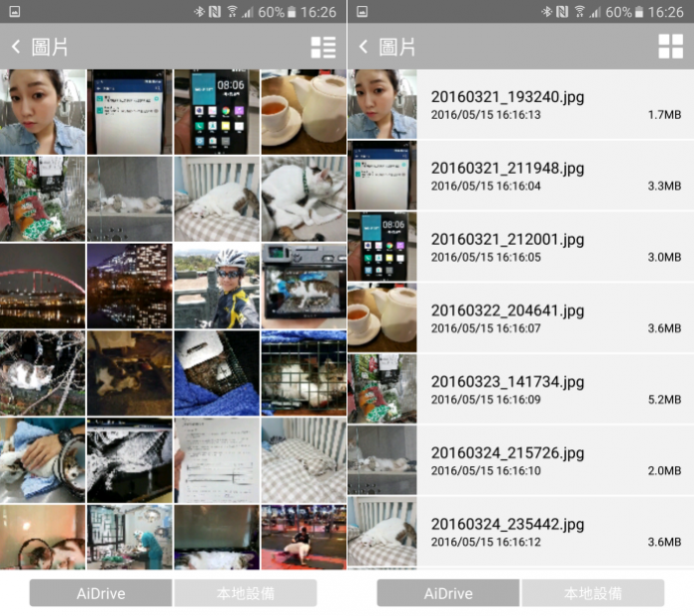The image size is (694, 616).
Task: Open the red arched bridge night photo
Action: 43,286
